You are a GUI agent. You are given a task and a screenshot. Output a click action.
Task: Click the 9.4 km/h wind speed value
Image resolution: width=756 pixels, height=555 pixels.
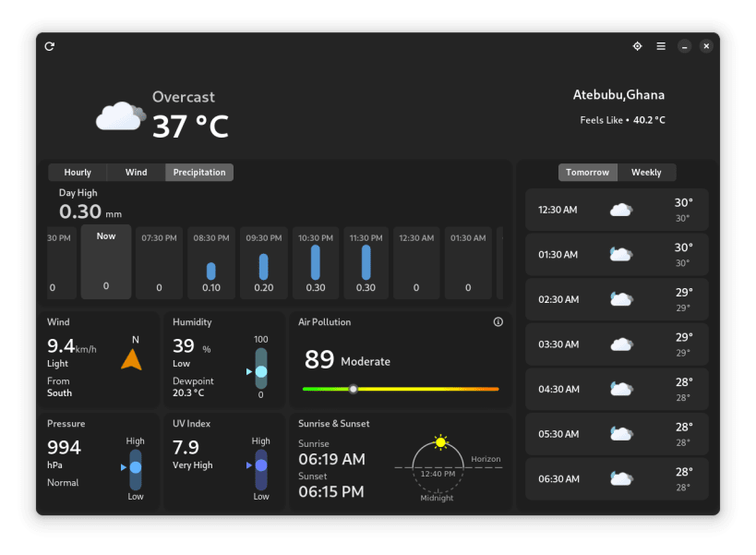(x=71, y=346)
